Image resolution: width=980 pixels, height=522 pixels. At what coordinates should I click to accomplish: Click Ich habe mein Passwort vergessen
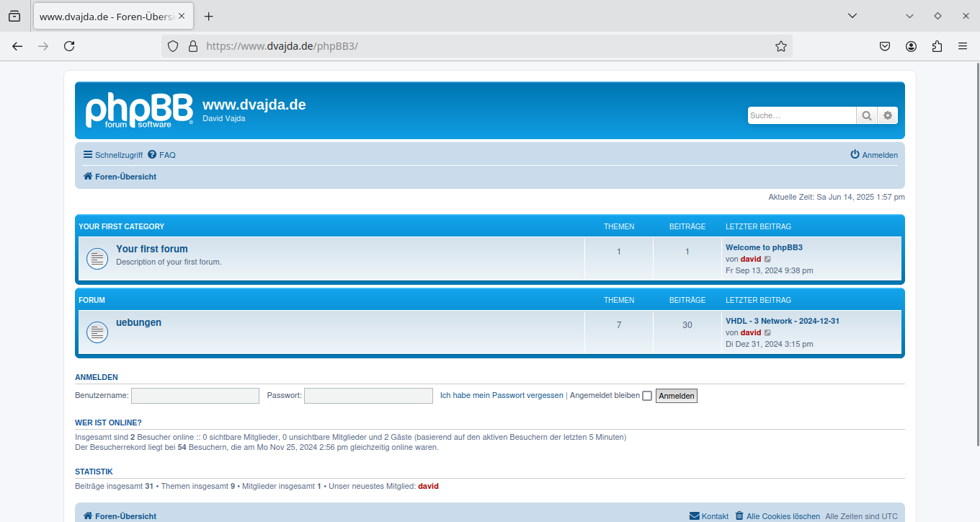pos(502,396)
